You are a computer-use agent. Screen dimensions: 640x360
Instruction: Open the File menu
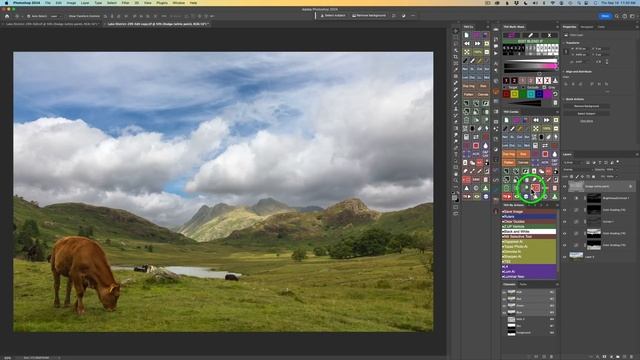(x=48, y=3)
